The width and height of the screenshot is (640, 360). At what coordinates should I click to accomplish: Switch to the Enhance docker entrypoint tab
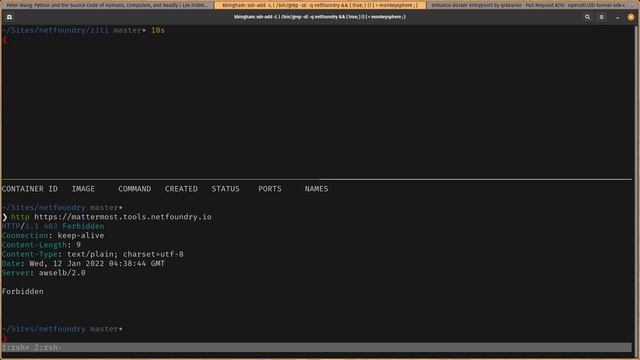tap(532, 5)
